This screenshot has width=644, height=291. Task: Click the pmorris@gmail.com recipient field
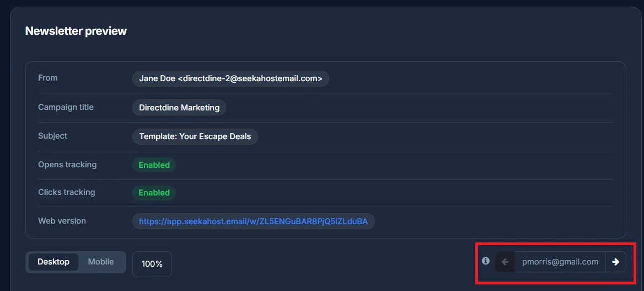click(x=560, y=262)
